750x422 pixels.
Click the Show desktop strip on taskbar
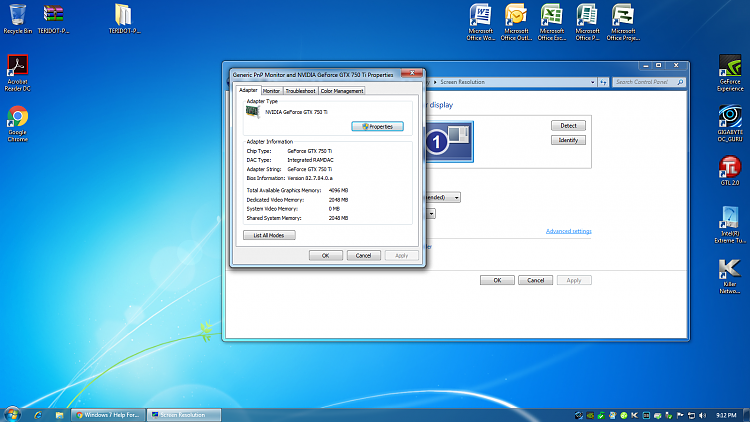pos(746,415)
